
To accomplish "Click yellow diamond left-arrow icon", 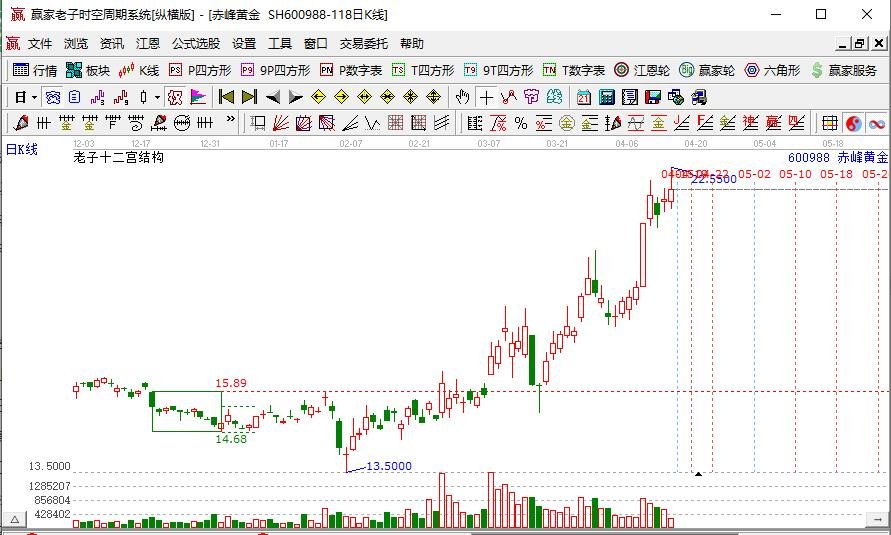I will pyautogui.click(x=318, y=97).
